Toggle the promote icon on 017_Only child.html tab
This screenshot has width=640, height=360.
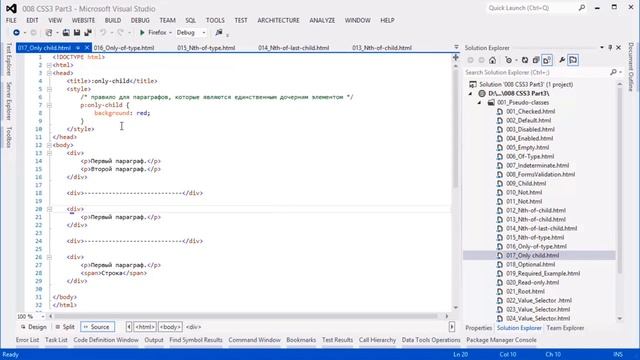tap(78, 48)
